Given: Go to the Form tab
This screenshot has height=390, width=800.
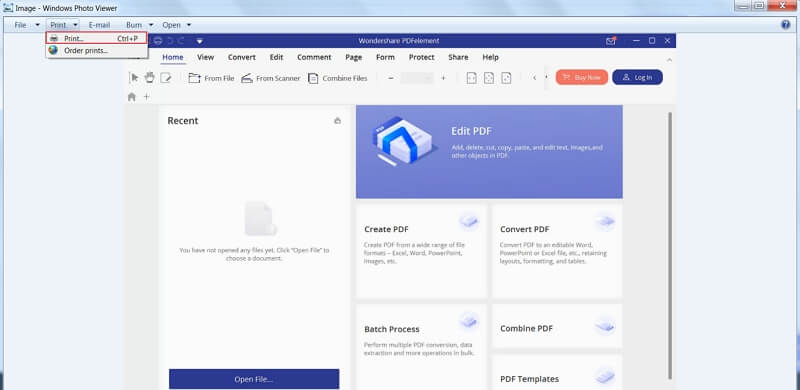Looking at the screenshot, I should 385,57.
